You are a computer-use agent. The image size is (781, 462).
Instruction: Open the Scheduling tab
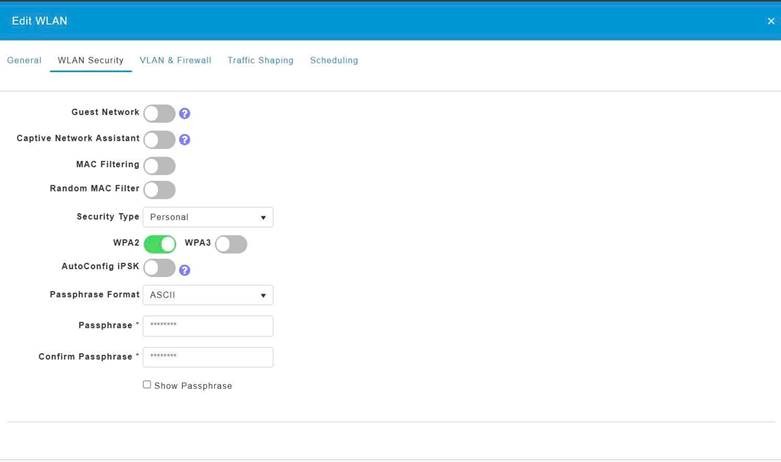[334, 60]
